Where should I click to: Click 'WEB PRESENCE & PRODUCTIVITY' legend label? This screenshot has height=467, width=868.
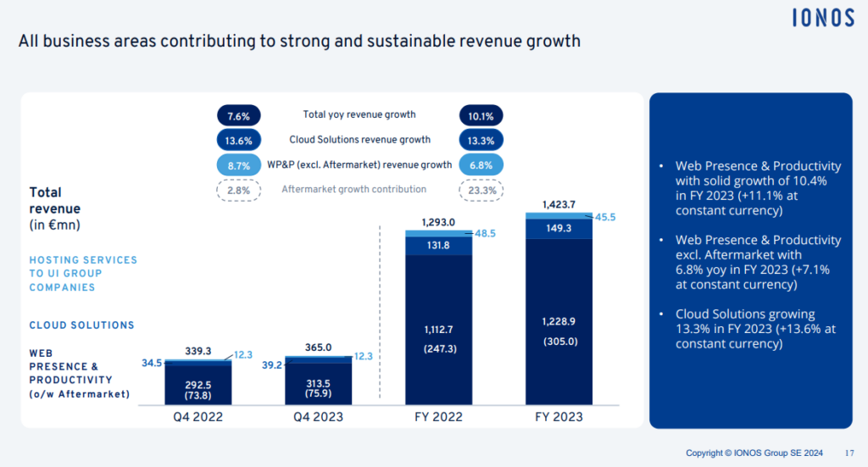coord(71,366)
